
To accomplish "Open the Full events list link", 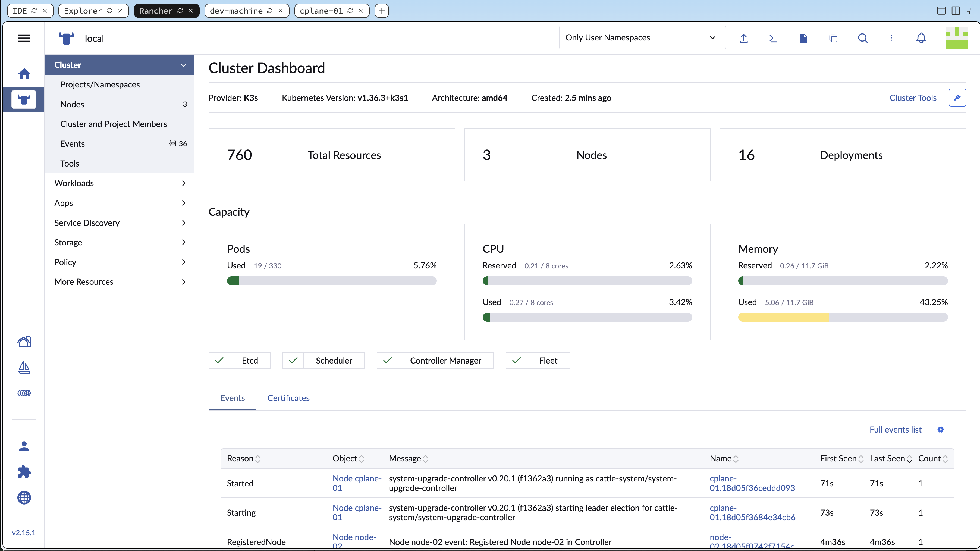I will tap(895, 430).
